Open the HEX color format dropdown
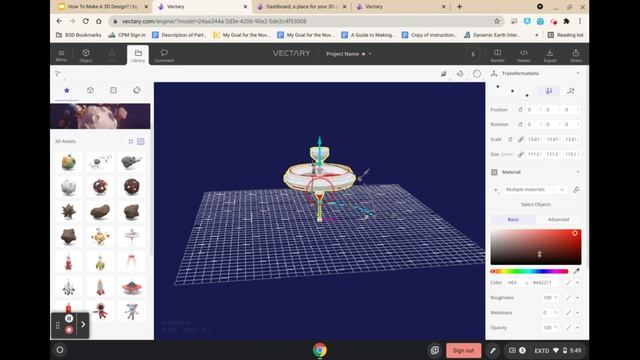Image resolution: width=640 pixels, height=360 pixels. 518,283
